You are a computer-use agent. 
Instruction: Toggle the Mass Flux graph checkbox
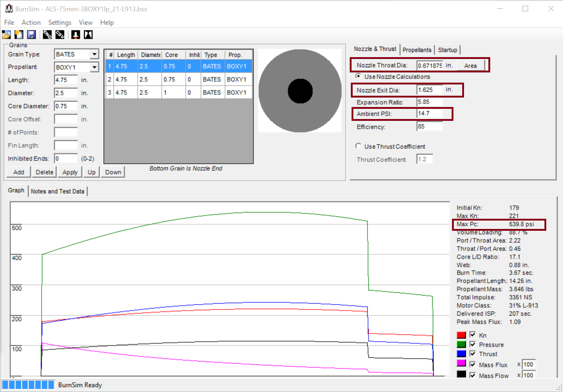[473, 364]
